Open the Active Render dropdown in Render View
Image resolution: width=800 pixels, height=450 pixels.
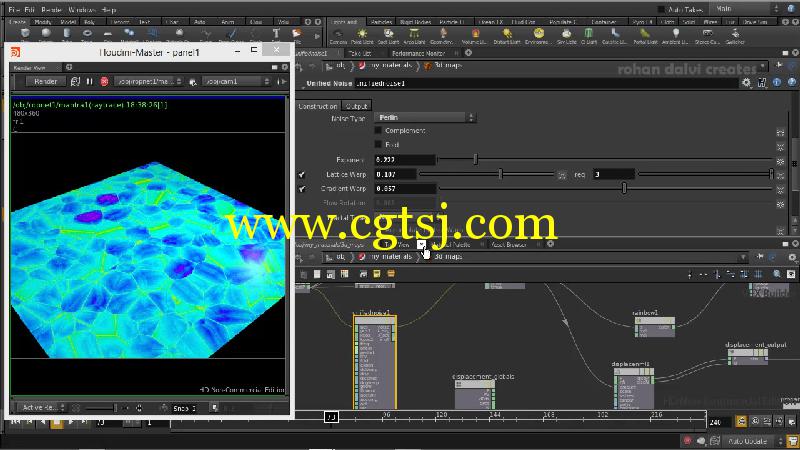42,408
